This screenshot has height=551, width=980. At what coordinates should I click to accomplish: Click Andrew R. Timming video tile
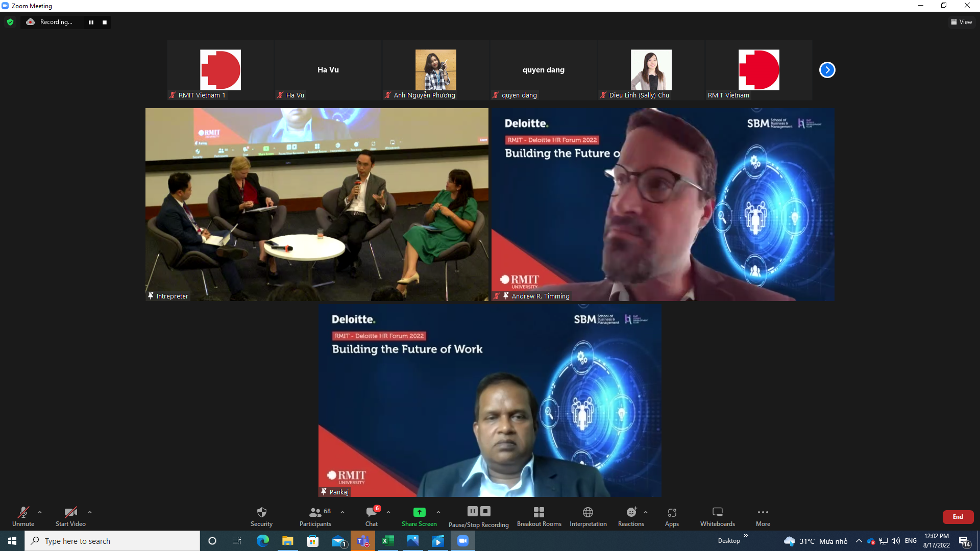[x=663, y=205]
